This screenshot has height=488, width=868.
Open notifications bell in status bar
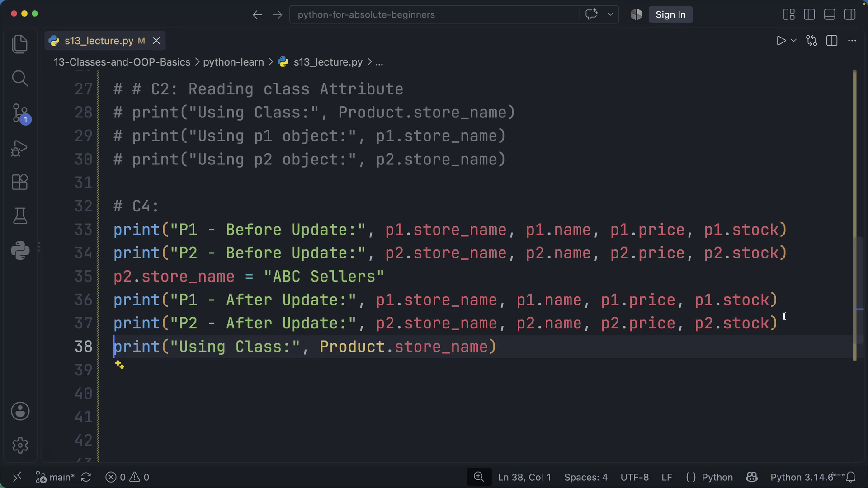(851, 477)
